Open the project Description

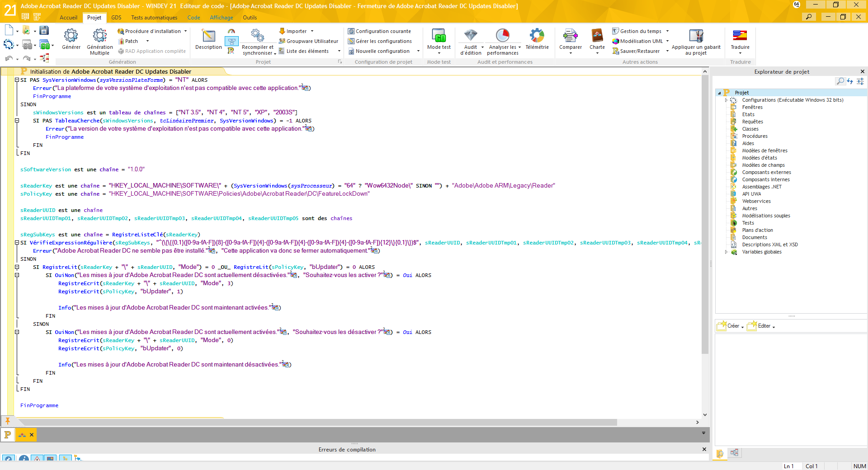(208, 39)
